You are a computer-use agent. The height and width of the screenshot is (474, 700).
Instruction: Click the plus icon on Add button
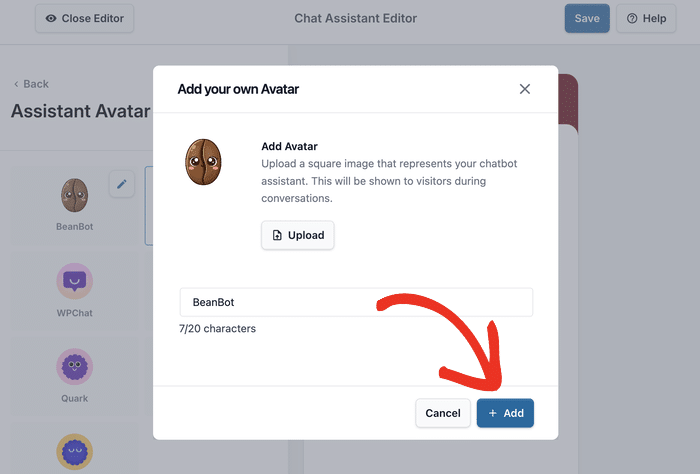click(x=492, y=413)
